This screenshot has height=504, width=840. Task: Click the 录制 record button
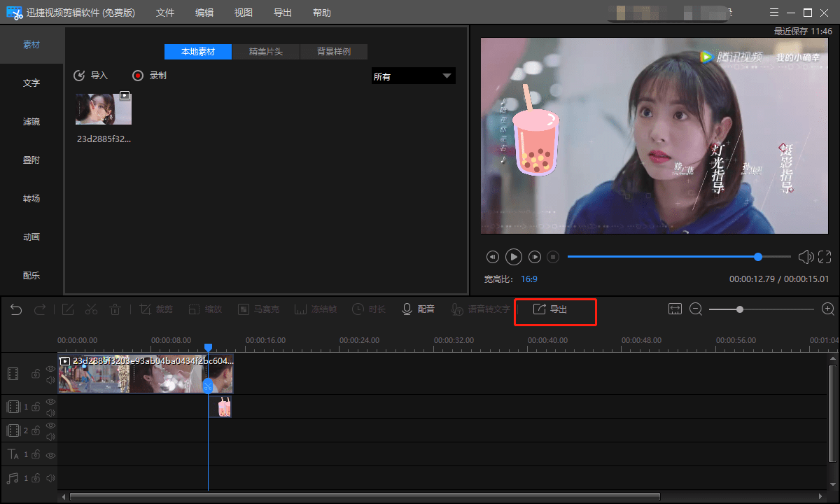coord(150,76)
